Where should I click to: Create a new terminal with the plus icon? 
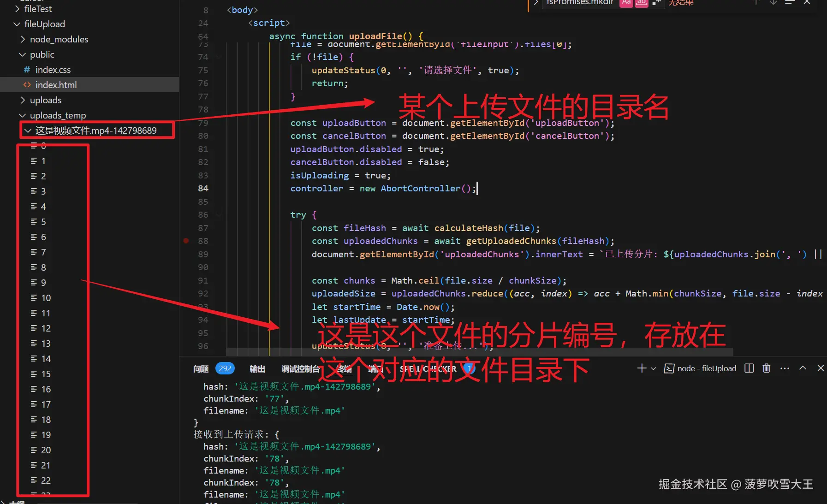click(641, 368)
